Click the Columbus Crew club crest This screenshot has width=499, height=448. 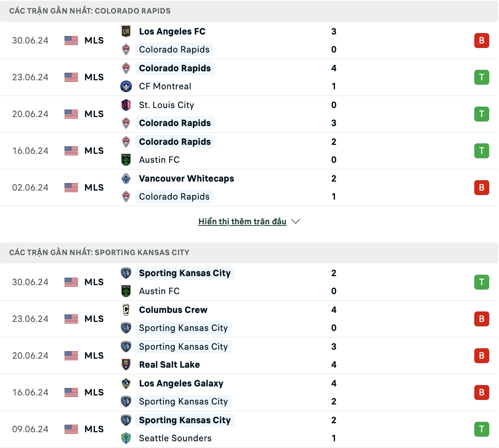[x=126, y=310]
